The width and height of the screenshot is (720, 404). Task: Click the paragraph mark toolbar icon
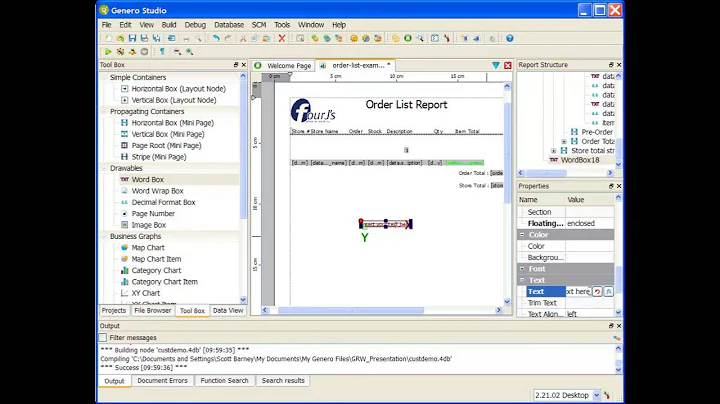point(162,52)
